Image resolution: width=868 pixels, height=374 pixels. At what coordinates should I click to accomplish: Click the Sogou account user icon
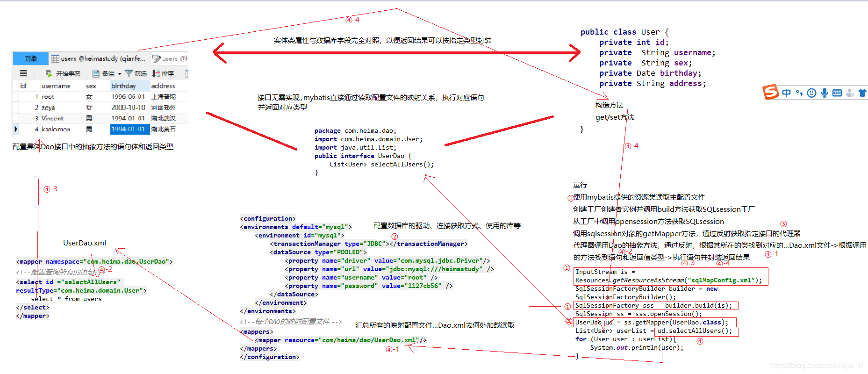850,93
